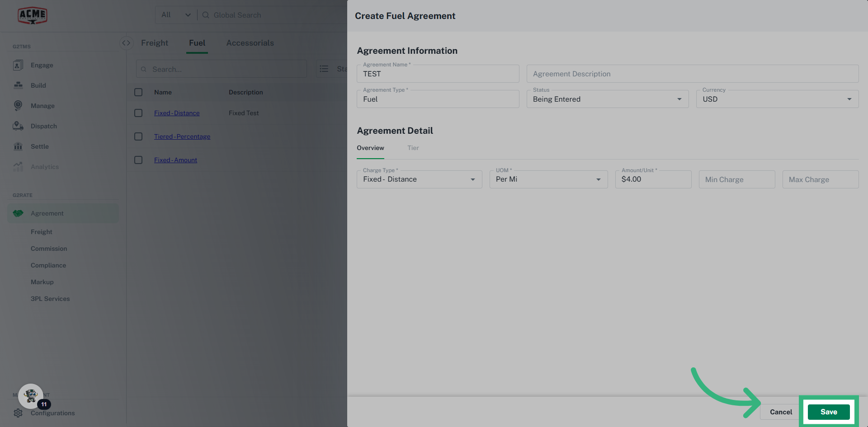The image size is (868, 427).
Task: Expand the Status dropdown showing Being Entered
Action: 607,99
